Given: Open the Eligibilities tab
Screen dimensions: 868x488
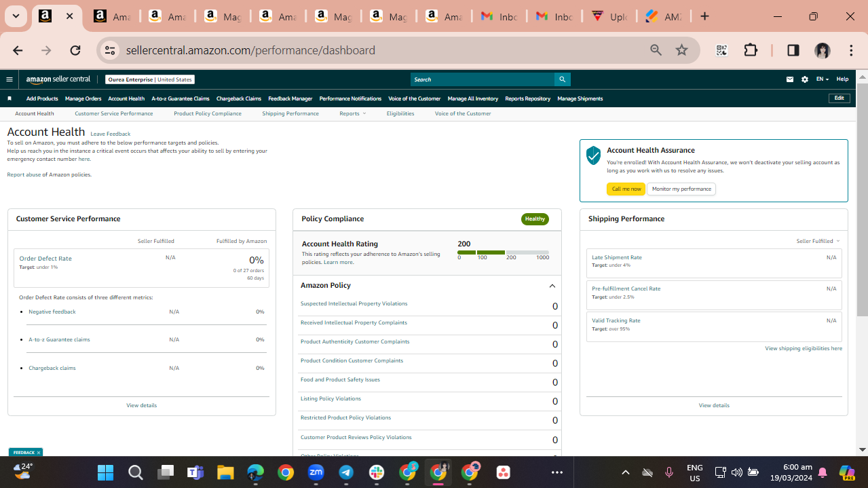Looking at the screenshot, I should 400,113.
